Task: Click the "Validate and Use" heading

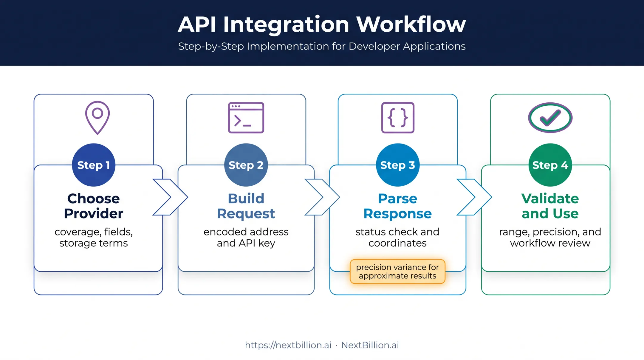Action: coord(550,206)
